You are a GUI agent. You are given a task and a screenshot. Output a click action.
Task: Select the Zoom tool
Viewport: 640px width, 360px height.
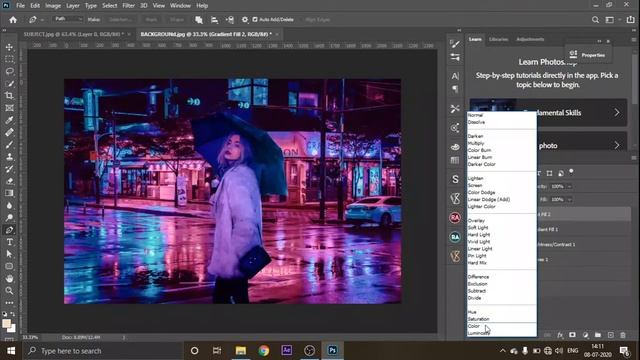(9, 291)
